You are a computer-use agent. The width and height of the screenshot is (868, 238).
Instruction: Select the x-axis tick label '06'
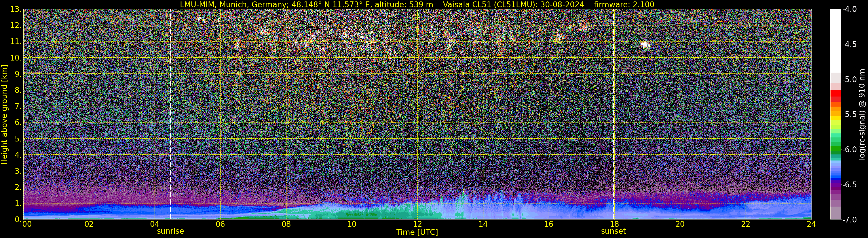220,224
